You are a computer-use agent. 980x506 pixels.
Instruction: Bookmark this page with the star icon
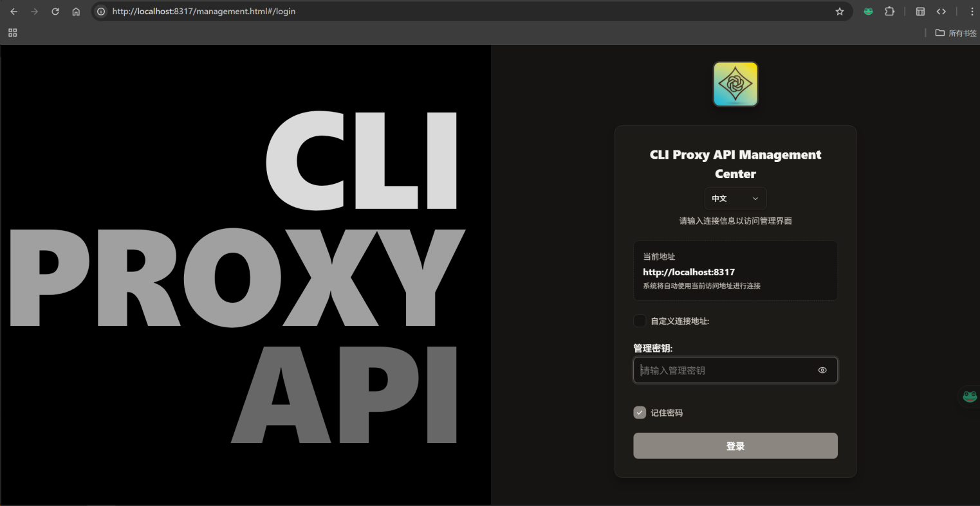[840, 12]
